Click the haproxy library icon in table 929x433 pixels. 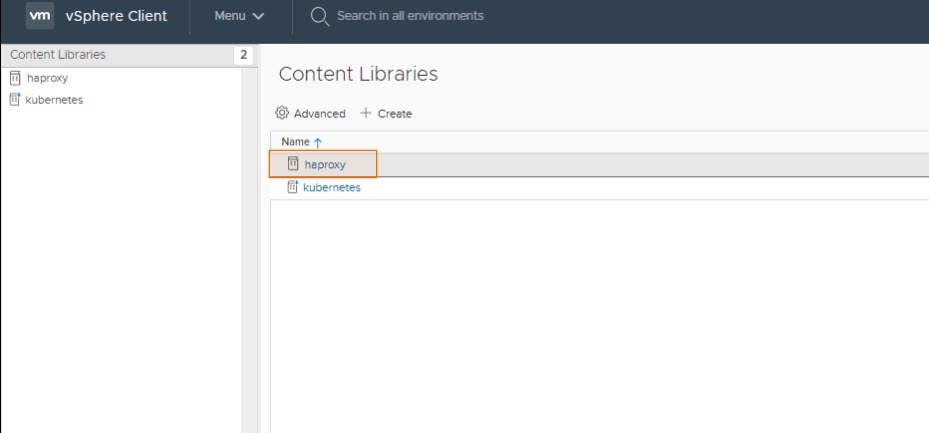coord(293,164)
